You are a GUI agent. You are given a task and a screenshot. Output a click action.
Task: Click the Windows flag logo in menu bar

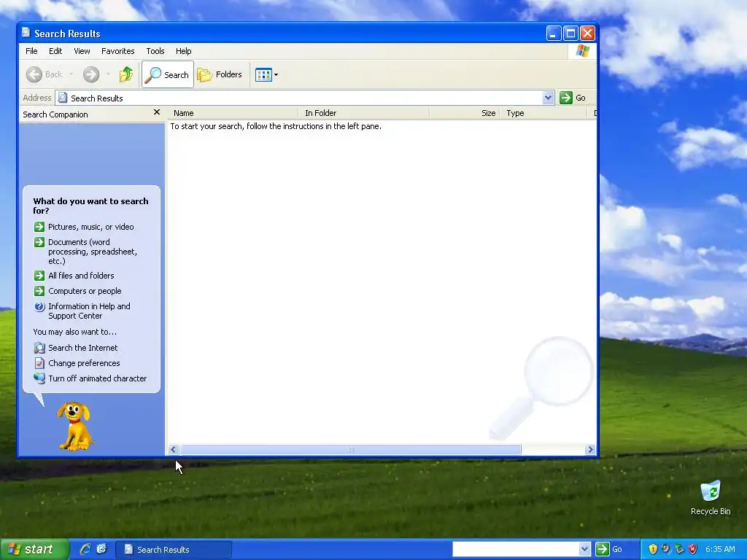pyautogui.click(x=583, y=51)
